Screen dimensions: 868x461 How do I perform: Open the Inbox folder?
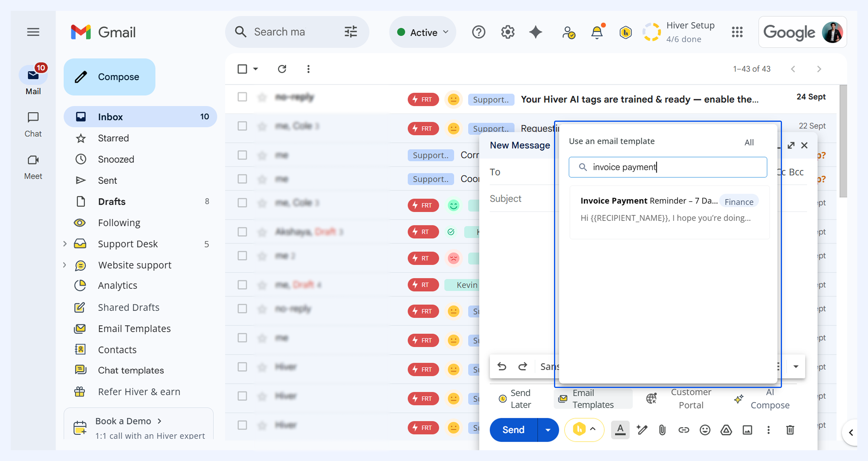coord(140,117)
